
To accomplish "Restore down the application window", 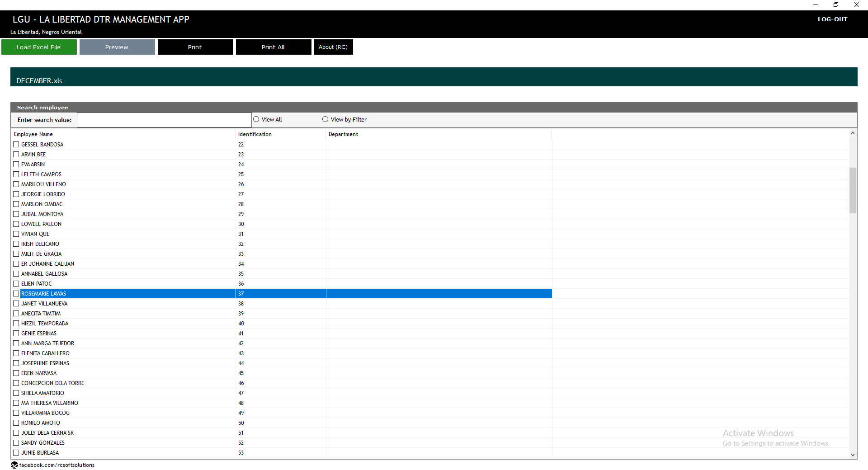I will point(836,5).
